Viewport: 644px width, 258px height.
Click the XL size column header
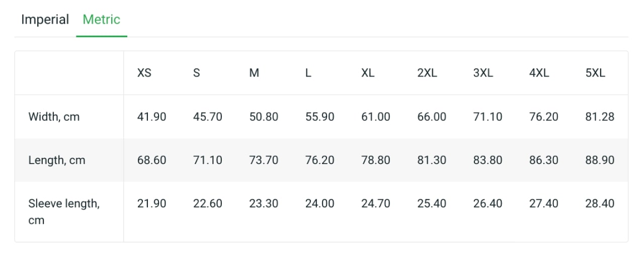368,73
